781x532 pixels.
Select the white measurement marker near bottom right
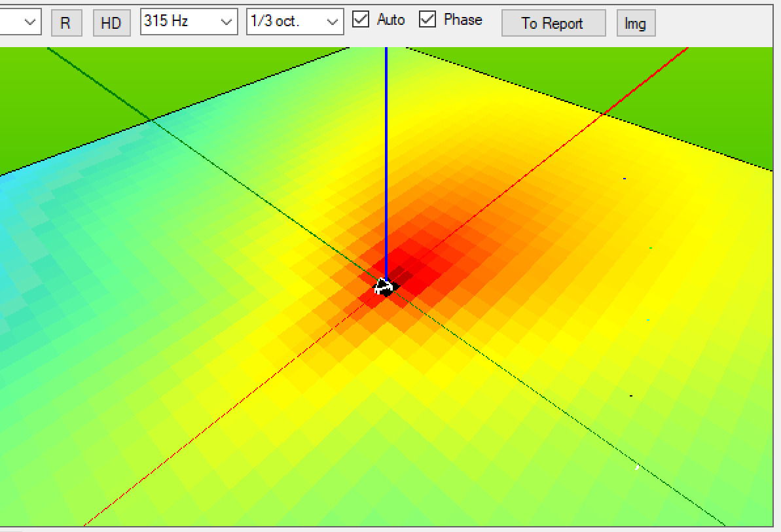coord(636,467)
